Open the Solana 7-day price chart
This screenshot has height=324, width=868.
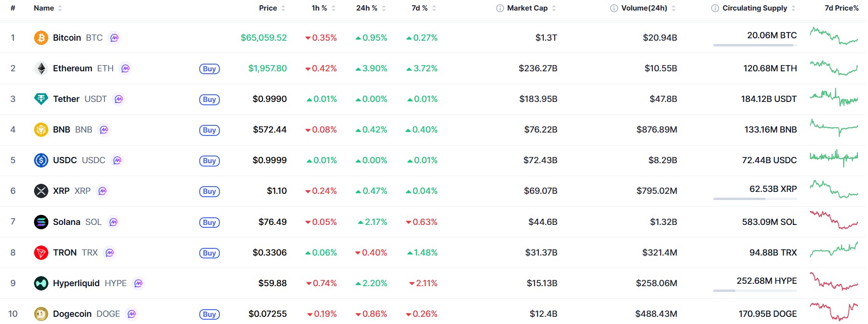point(834,220)
